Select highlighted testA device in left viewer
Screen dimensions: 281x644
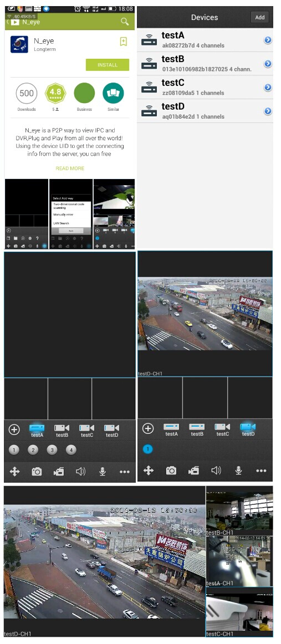[37, 431]
